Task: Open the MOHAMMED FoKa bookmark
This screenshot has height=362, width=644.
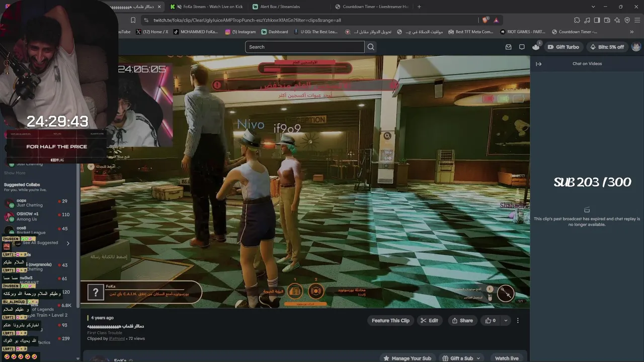Action: [x=196, y=32]
